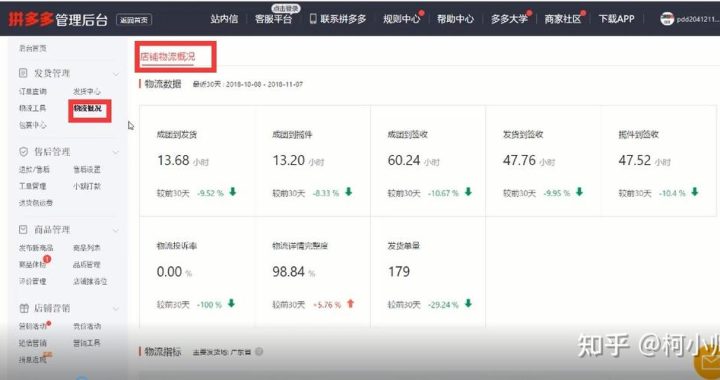Screen dimensions: 720x380
Task: Click the 拼多多 管理后台 logo
Action: [58, 19]
